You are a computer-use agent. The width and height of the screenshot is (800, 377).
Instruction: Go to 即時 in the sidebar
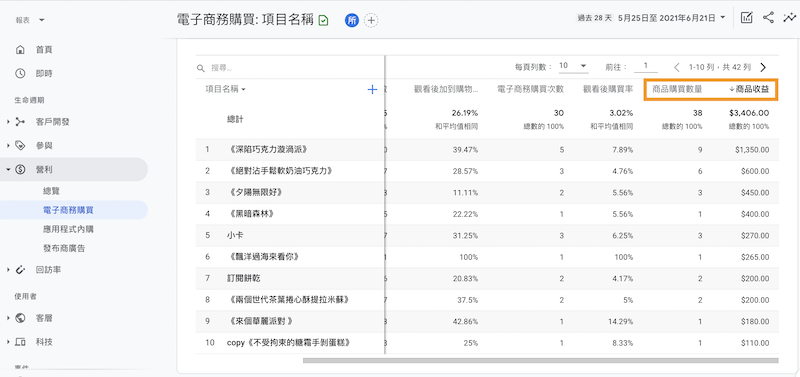point(44,73)
